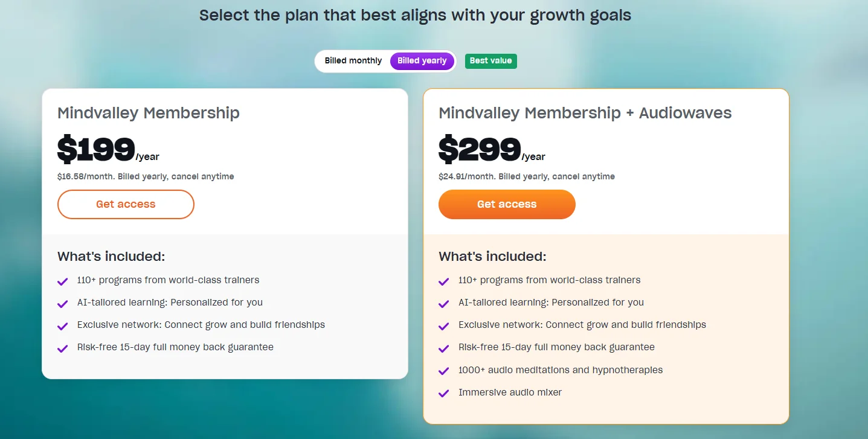Click What's included heading on left card

point(111,256)
